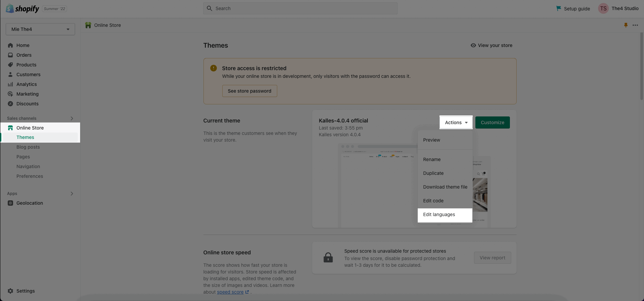Expand the Sales channels chevron
This screenshot has height=301, width=644.
72,118
